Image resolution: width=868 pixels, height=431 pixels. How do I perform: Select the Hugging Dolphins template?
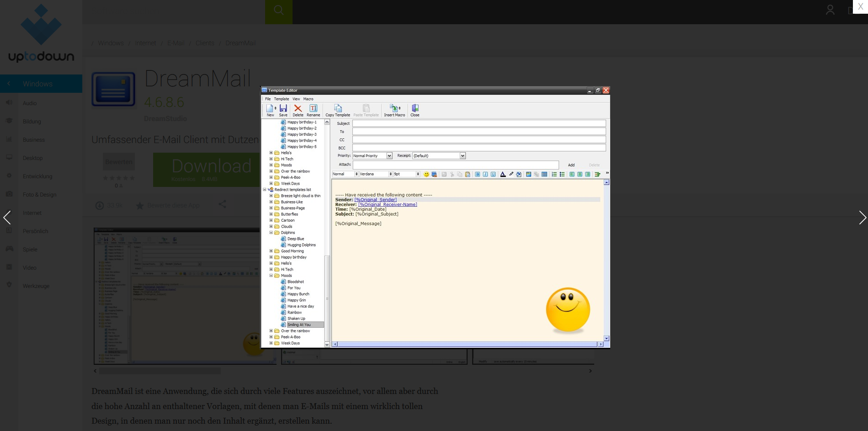(x=302, y=245)
